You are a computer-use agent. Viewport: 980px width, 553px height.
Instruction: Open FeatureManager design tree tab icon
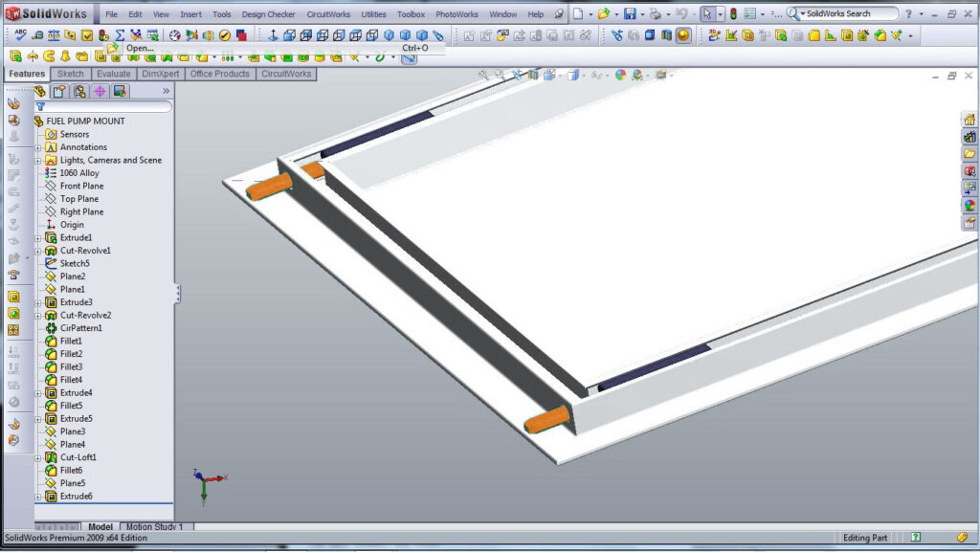click(x=40, y=91)
